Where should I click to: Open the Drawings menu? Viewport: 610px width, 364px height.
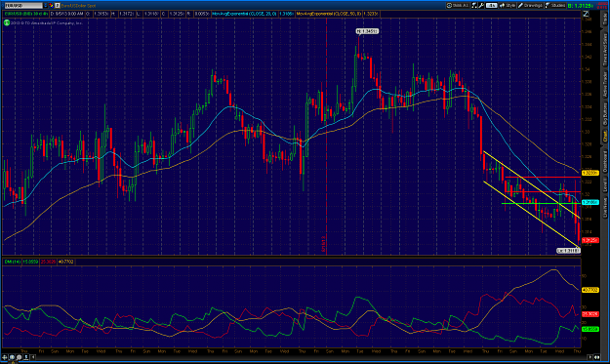pyautogui.click(x=530, y=5)
